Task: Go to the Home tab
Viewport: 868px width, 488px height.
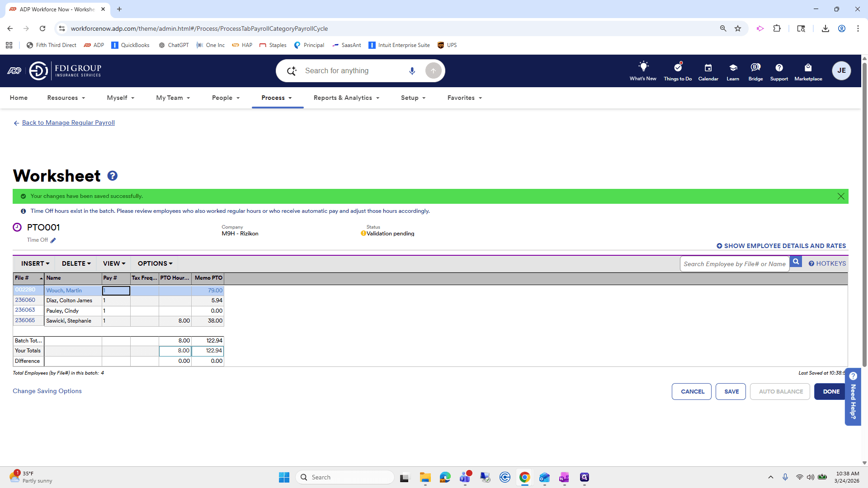Action: coord(19,98)
